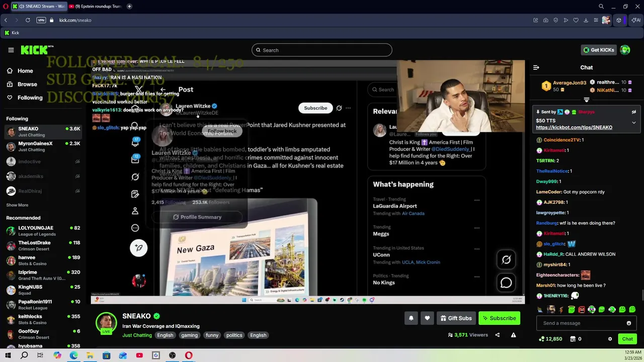The image size is (644, 362).
Task: Click the funny tag
Action: pos(212,335)
